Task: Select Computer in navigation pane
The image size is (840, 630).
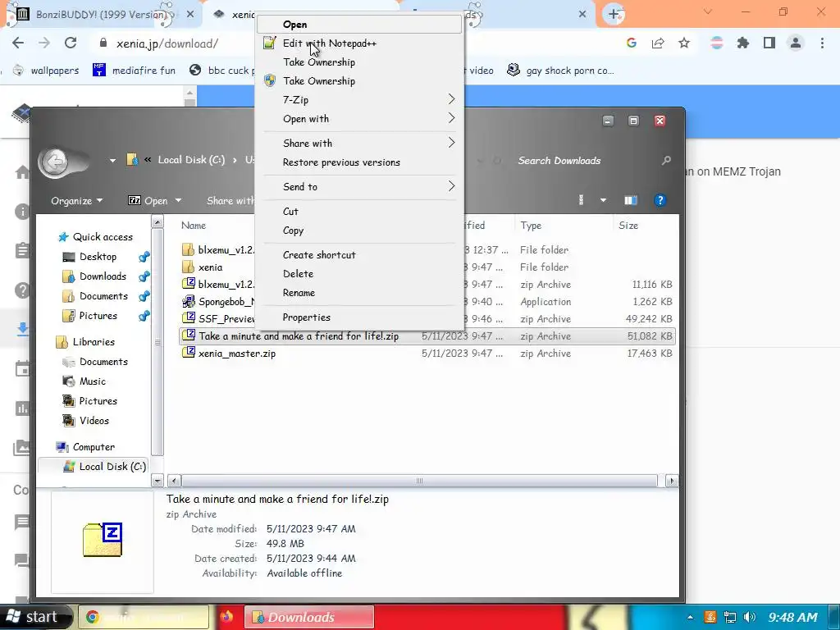Action: click(85, 447)
